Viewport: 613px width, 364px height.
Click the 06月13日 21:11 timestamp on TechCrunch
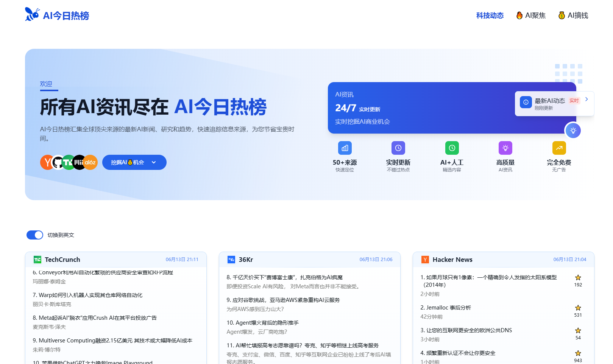tap(182, 260)
